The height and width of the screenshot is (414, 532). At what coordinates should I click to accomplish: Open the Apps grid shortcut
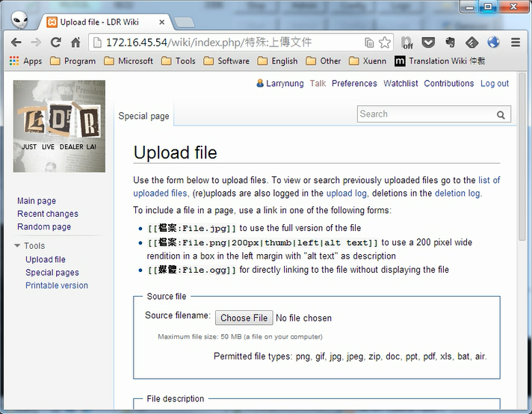click(x=26, y=61)
